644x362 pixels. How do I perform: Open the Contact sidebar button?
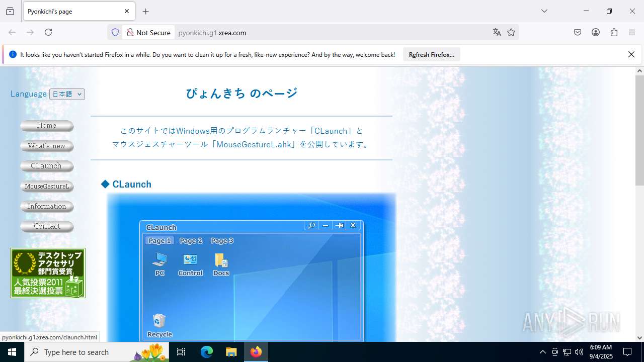[x=47, y=227]
